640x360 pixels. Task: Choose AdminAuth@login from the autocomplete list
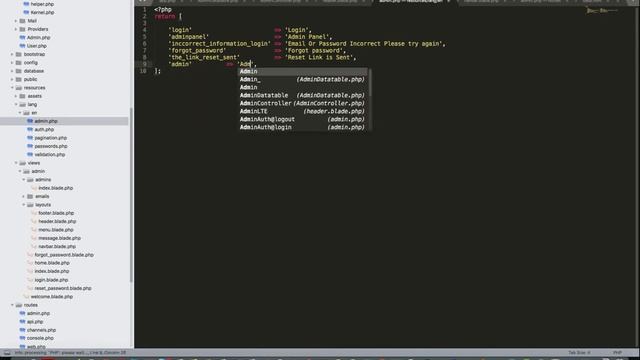click(303, 127)
